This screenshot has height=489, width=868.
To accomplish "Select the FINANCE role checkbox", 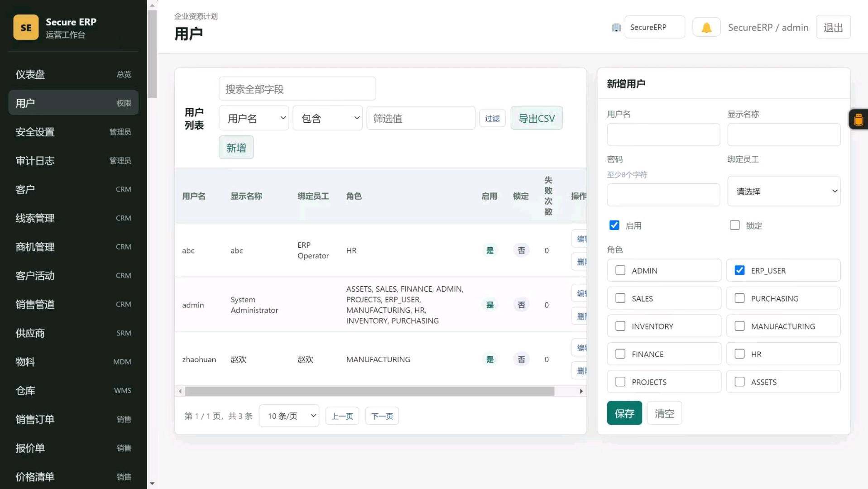I will (620, 354).
